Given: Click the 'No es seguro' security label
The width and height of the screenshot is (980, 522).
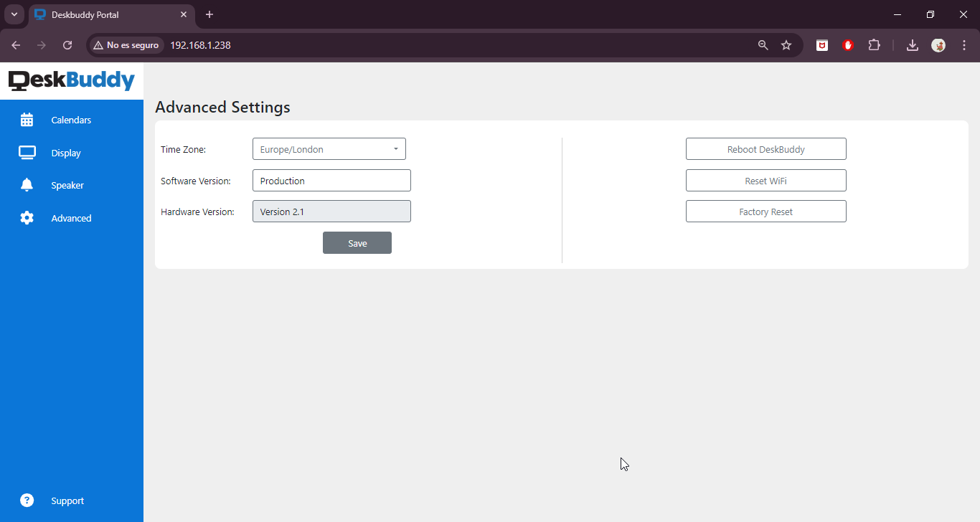Looking at the screenshot, I should [x=126, y=44].
